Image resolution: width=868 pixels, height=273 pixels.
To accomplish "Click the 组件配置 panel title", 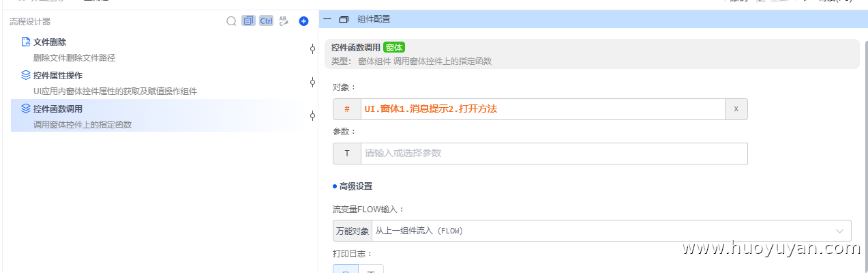I will [374, 20].
